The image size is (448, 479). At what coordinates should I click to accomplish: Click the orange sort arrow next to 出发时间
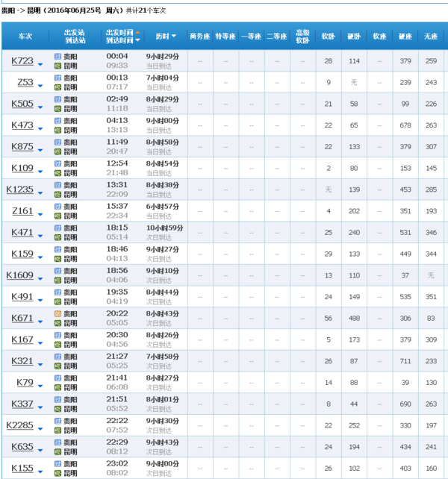tap(137, 32)
